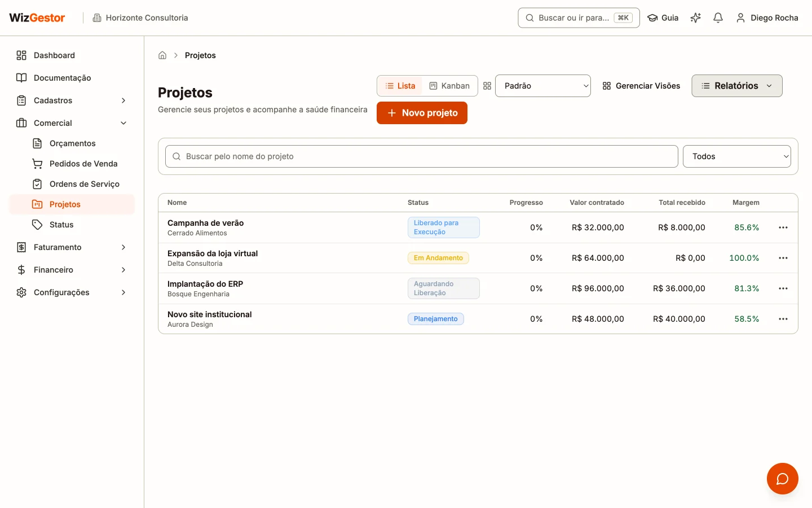Screen dimensions: 812x508
Task: Click the Pedidos de Venda cart icon
Action: coord(37,164)
